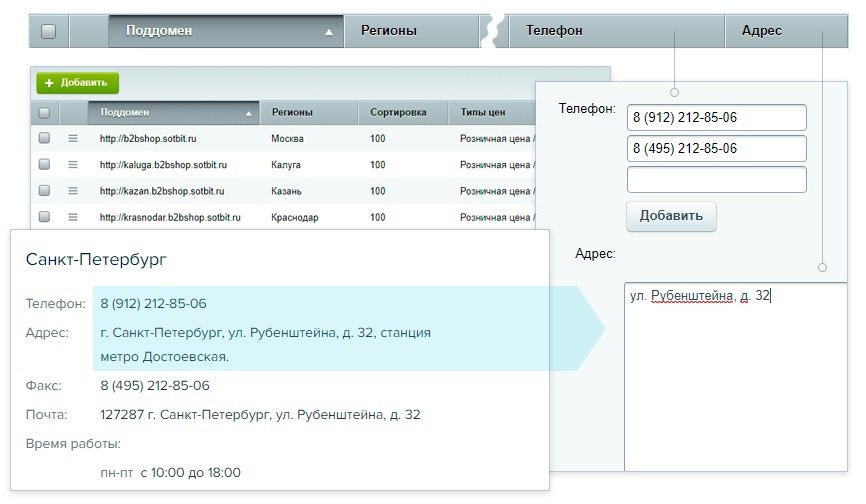Screen dimensions: 866x504
Task: Click the green Добавить button with plus
Action: pyautogui.click(x=77, y=83)
